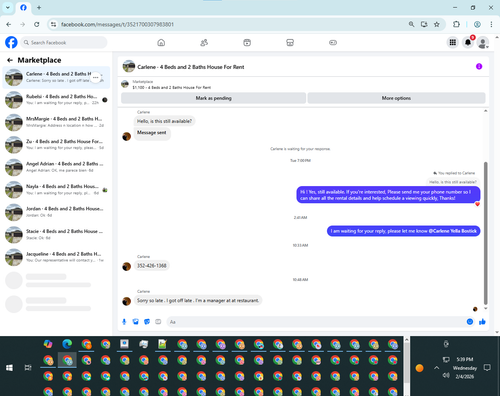Open the notifications bell

coord(468,42)
